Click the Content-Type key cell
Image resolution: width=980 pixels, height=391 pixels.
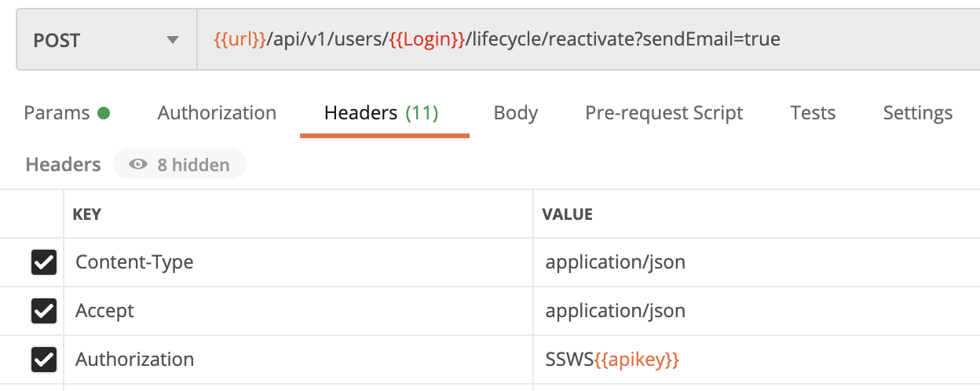coord(298,262)
